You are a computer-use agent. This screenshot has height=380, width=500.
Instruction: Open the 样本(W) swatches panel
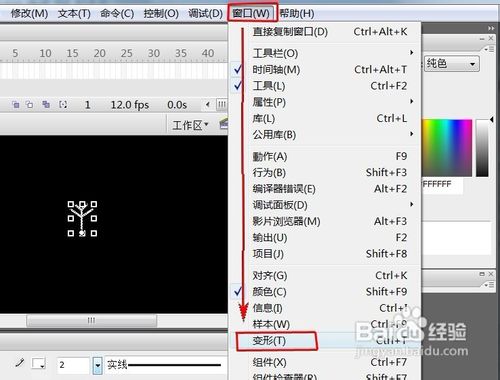pyautogui.click(x=325, y=324)
